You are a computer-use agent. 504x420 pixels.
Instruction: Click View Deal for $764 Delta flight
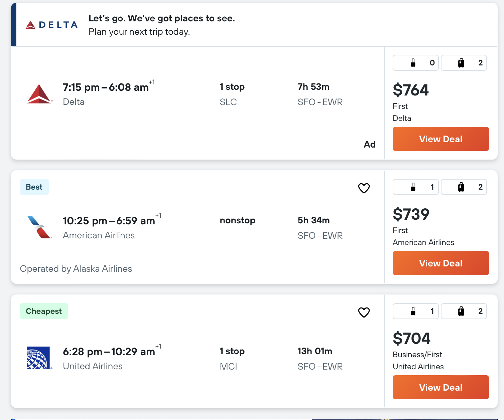tap(440, 139)
